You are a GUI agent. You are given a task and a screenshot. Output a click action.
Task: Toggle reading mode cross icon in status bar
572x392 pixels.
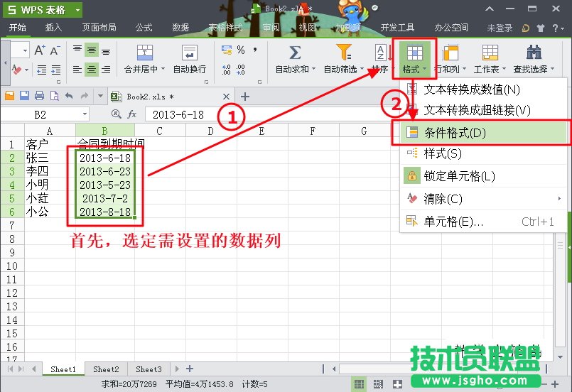click(397, 384)
